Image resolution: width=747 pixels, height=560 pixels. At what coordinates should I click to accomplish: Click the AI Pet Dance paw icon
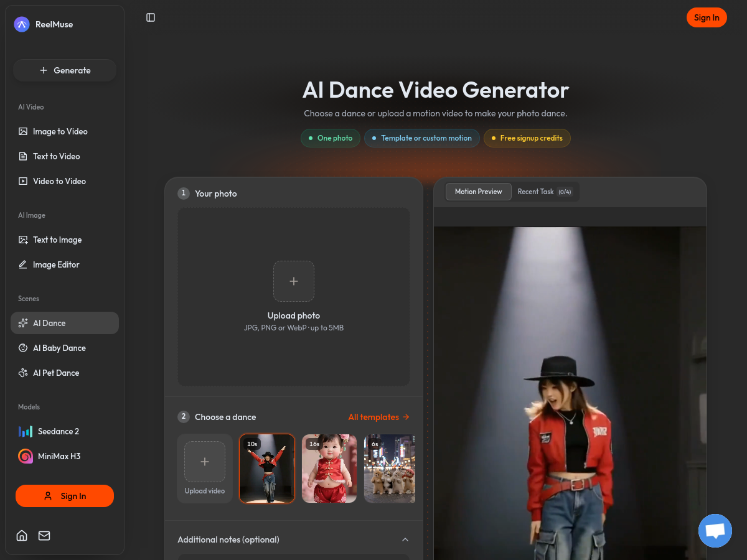(23, 373)
